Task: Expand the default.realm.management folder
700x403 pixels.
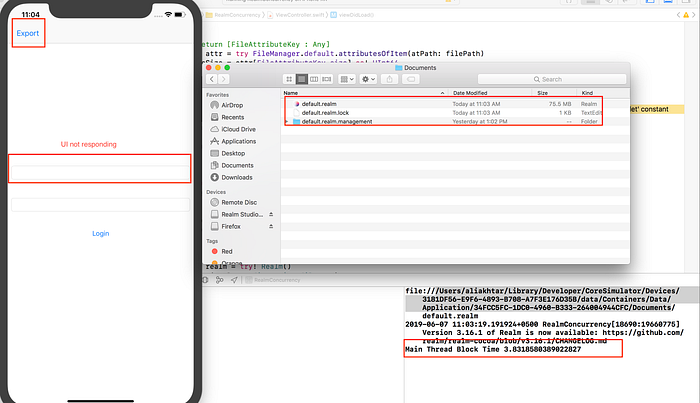Action: (287, 121)
